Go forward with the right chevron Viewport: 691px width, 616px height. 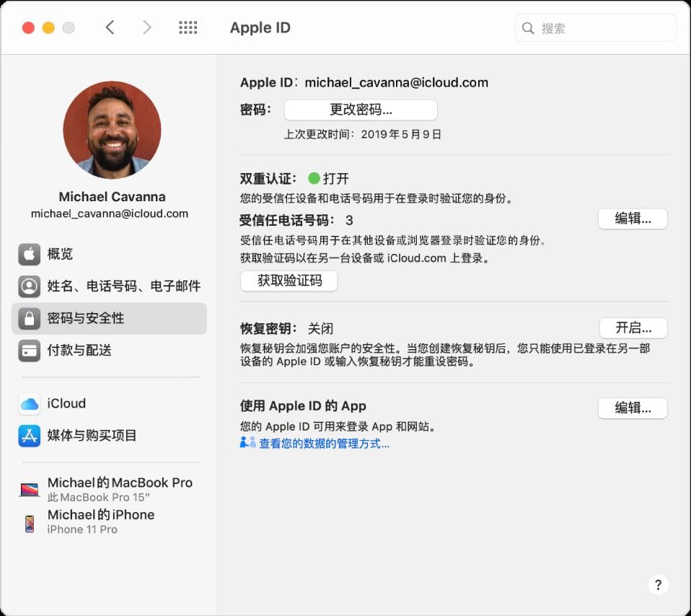click(x=146, y=27)
